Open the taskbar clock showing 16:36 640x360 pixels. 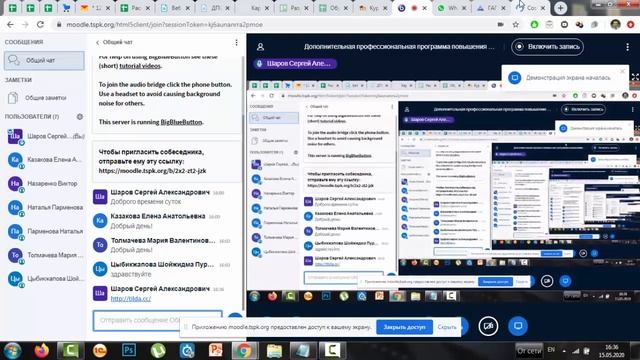point(611,351)
